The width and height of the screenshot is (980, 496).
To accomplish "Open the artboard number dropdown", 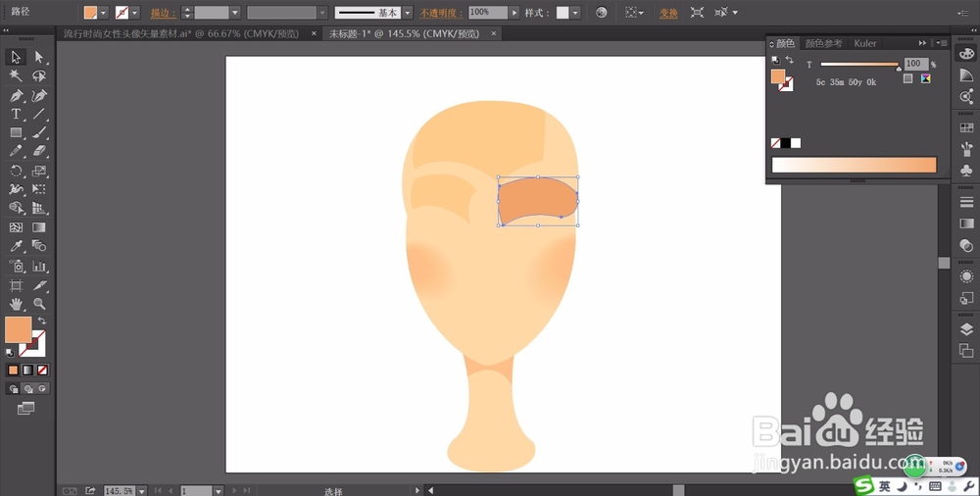I will click(x=219, y=491).
